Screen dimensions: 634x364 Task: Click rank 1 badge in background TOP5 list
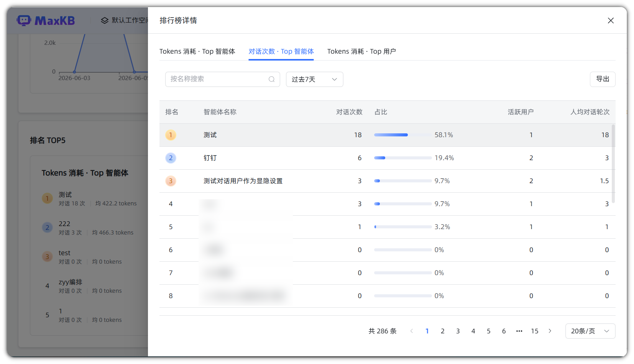pyautogui.click(x=47, y=198)
